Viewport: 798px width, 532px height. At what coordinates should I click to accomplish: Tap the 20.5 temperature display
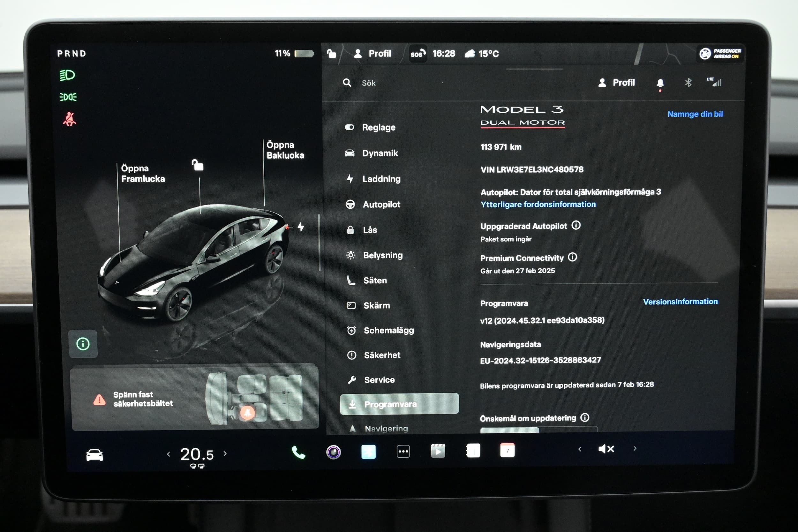[197, 454]
